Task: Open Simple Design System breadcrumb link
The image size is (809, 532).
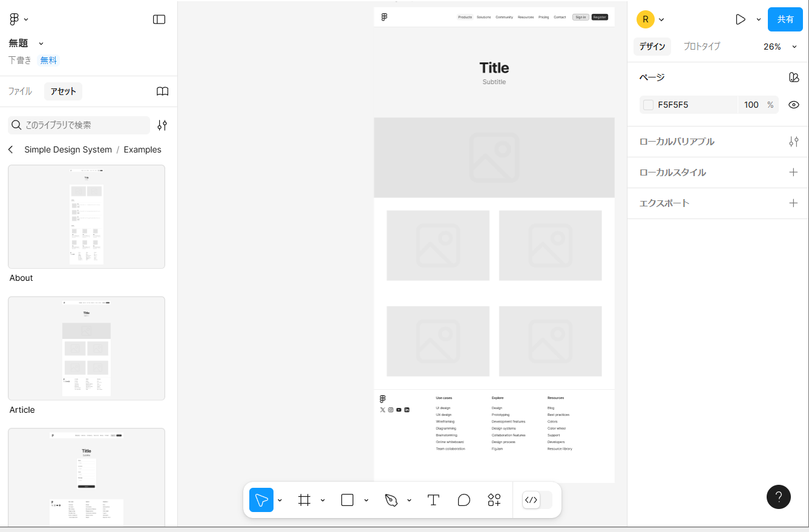Action: pos(68,149)
